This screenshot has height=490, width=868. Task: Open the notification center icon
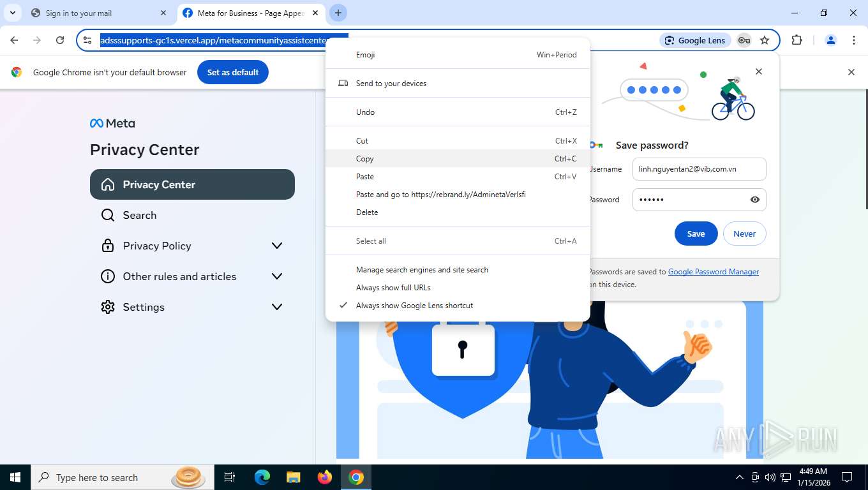[847, 477]
